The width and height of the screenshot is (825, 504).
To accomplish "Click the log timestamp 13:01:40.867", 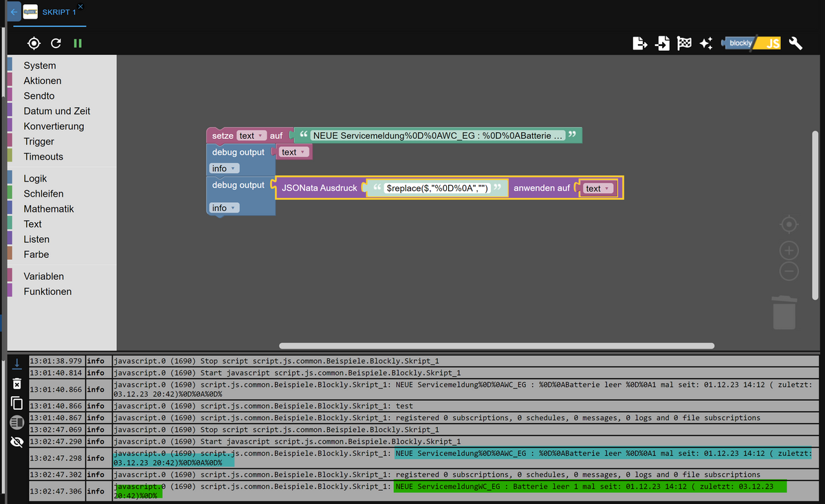I will tap(56, 417).
